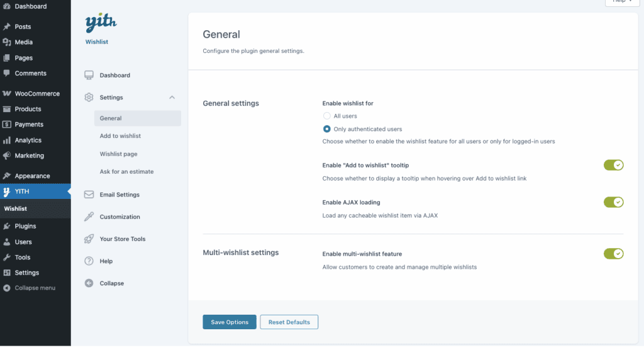Click the Your Store Tools rocket icon

click(89, 239)
